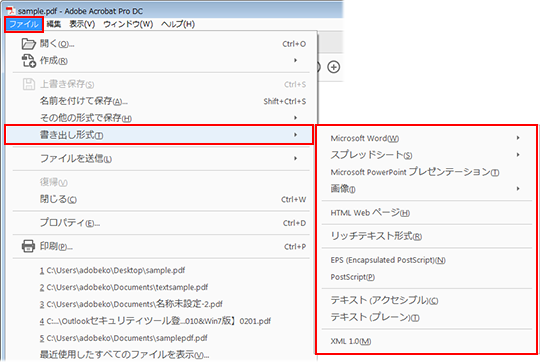Expand the Microsoft Word submenu arrow
Viewport: 540px width, 362px height.
518,138
